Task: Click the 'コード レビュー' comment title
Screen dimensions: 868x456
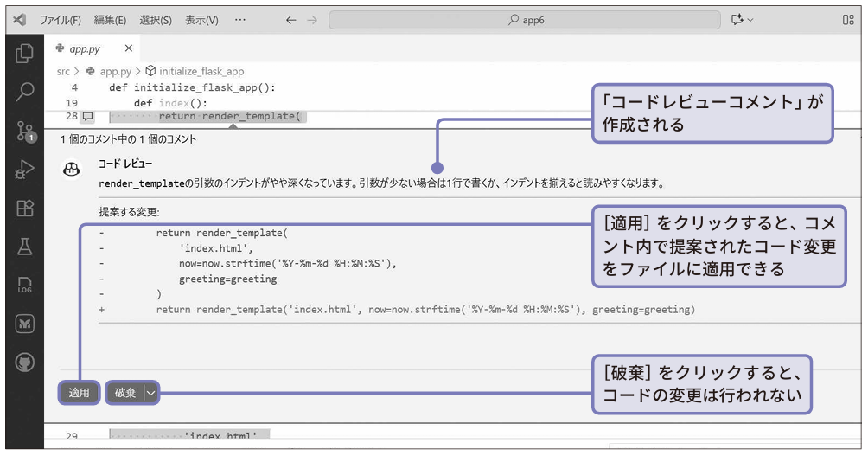Action: 125,164
